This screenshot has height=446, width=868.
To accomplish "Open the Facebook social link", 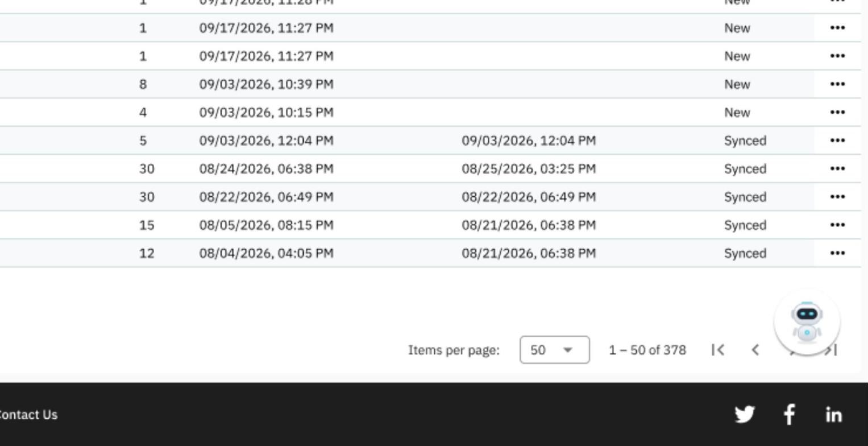I will click(x=789, y=415).
